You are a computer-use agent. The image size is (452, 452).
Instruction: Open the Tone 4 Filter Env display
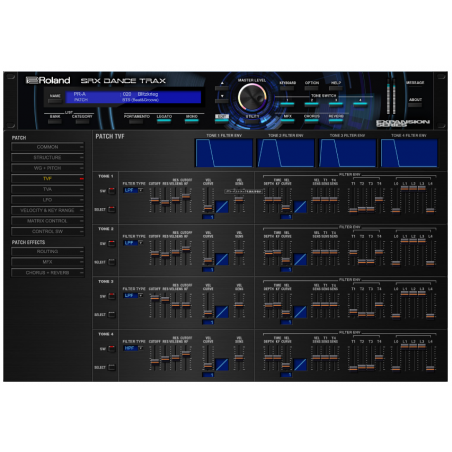pyautogui.click(x=409, y=153)
